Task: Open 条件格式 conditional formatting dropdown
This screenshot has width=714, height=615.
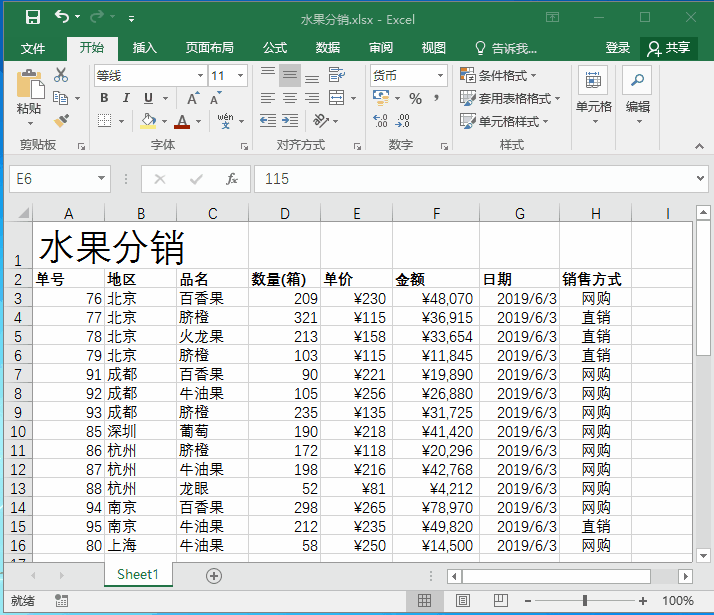Action: (498, 75)
